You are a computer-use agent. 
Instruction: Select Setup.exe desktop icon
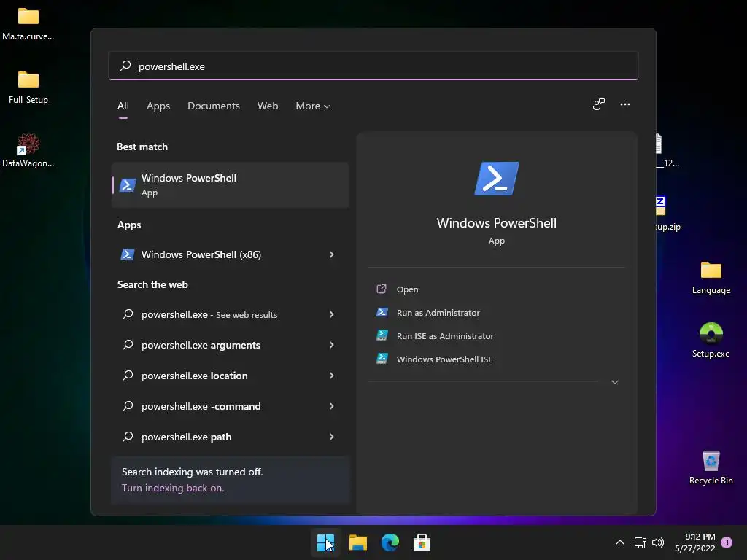[x=711, y=341]
